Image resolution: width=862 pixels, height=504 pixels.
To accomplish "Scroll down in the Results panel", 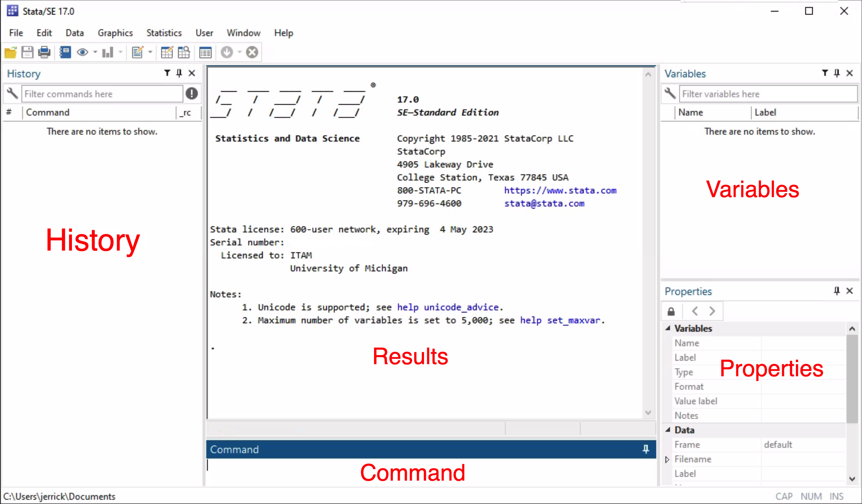I will click(647, 412).
